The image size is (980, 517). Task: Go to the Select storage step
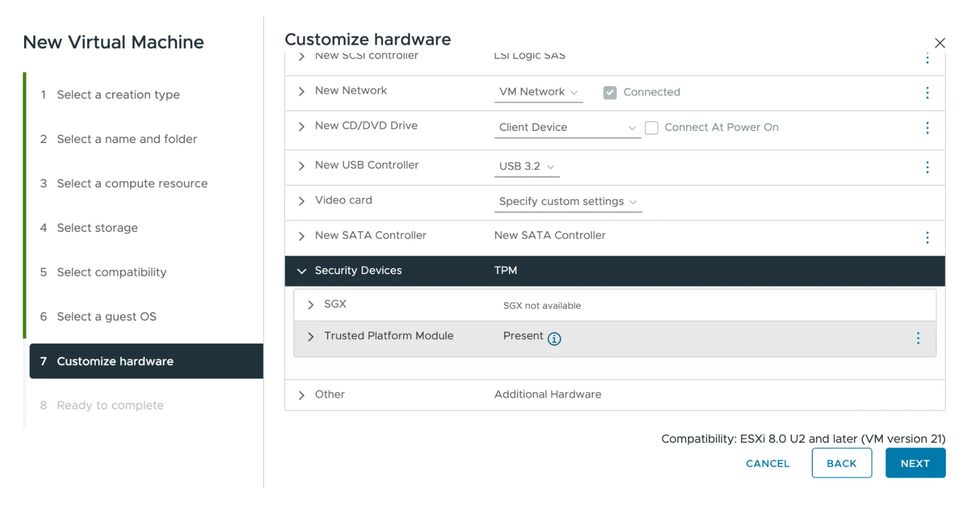click(x=97, y=228)
